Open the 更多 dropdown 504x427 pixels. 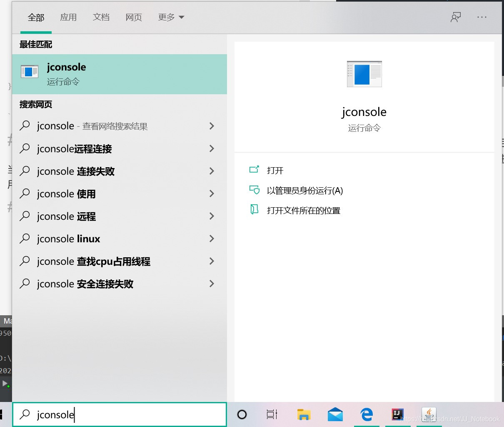(171, 18)
